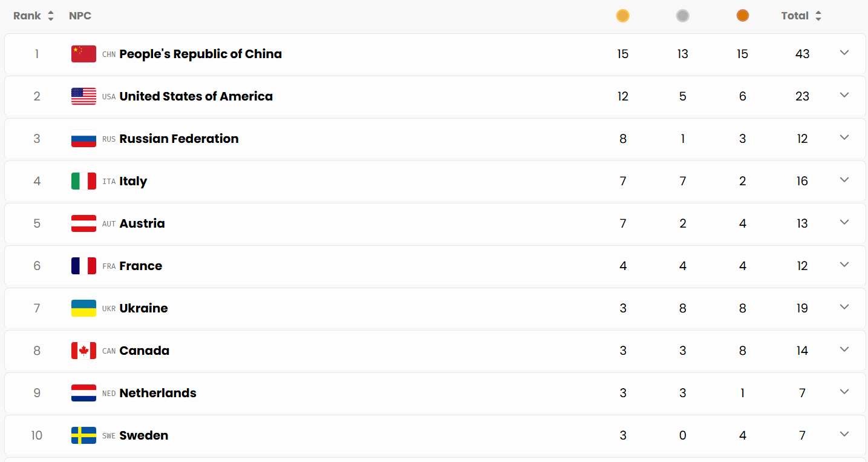Open the Austria country link

tap(142, 223)
